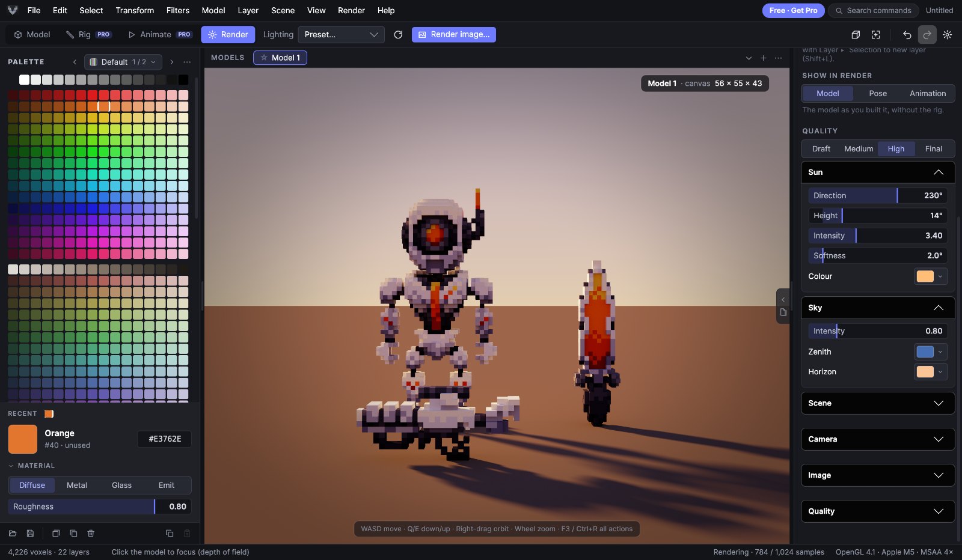Open the Default palette selector dropdown
Screen dimensions: 962x560
[123, 62]
